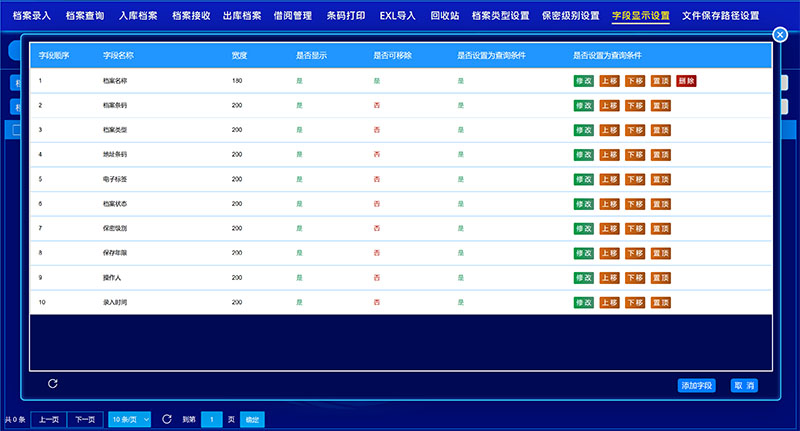Go to next page with 下一页

(x=84, y=420)
